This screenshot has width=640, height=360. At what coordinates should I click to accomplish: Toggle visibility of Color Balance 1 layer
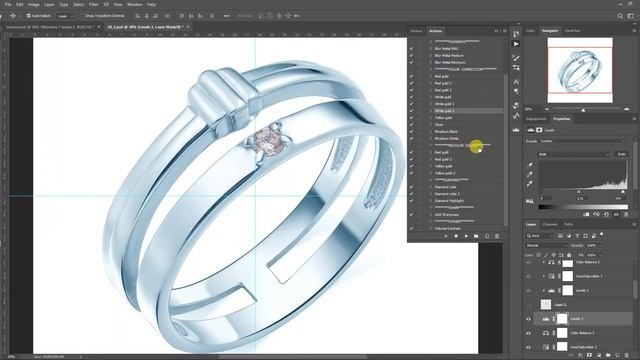(529, 333)
